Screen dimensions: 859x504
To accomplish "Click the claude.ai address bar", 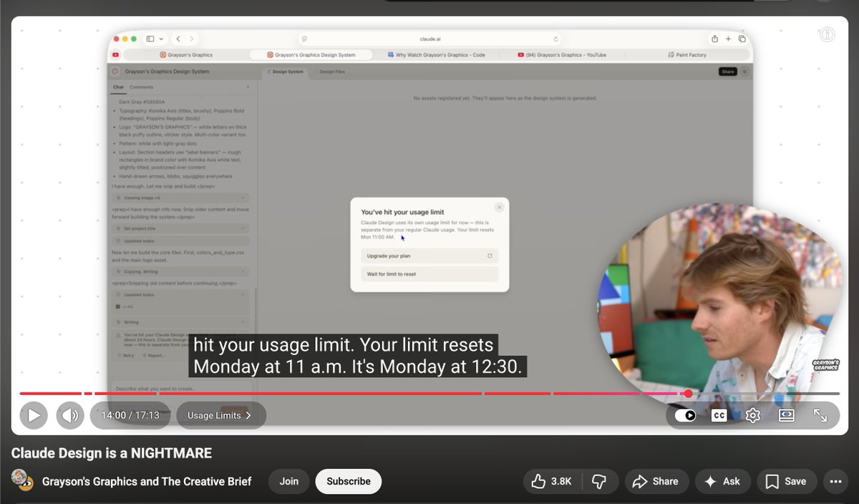I will 429,39.
